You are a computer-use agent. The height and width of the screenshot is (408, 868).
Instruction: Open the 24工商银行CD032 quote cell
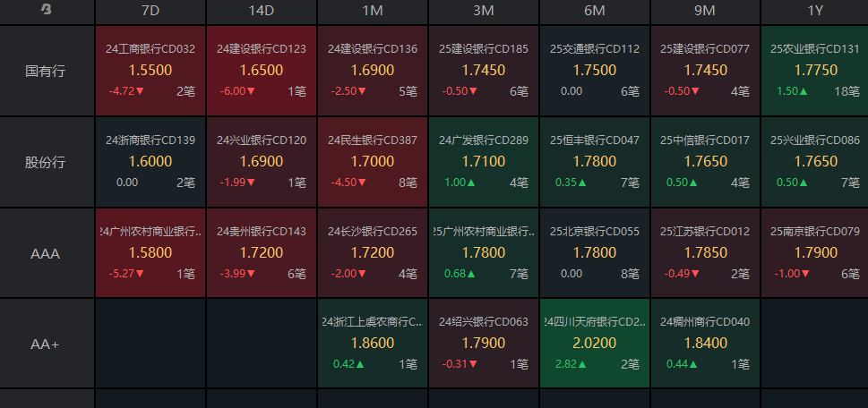click(150, 70)
